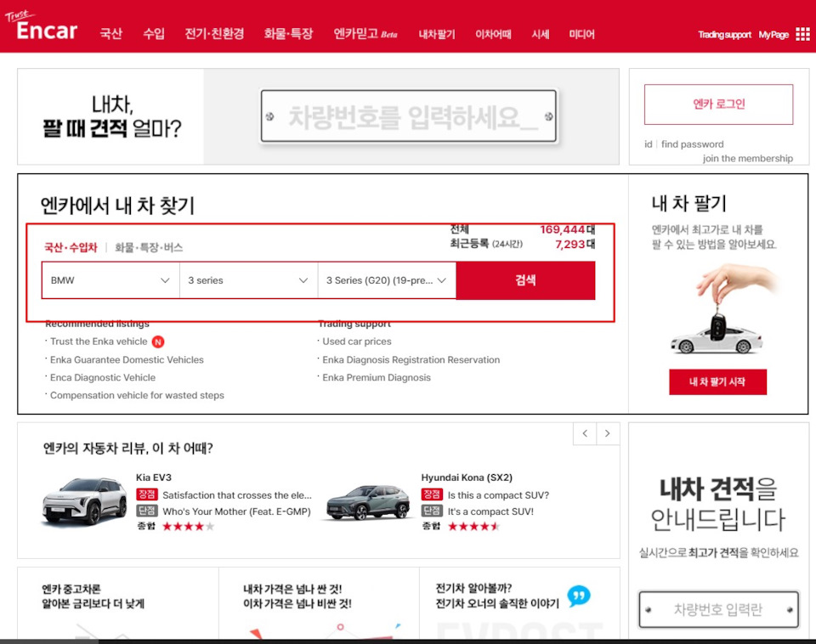This screenshot has height=644, width=816.
Task: Click the Kia EV3 car thumbnail
Action: (84, 501)
